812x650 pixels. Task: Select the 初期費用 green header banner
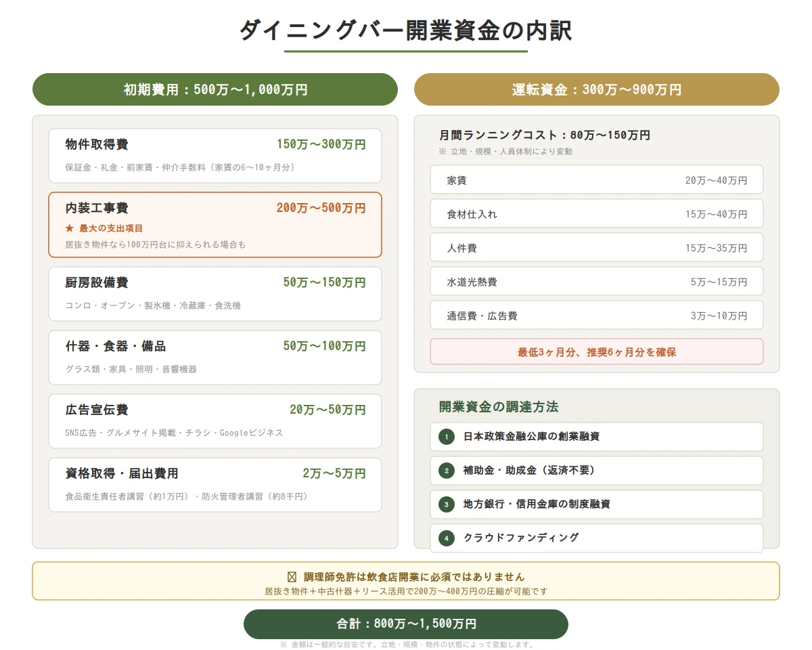(215, 89)
